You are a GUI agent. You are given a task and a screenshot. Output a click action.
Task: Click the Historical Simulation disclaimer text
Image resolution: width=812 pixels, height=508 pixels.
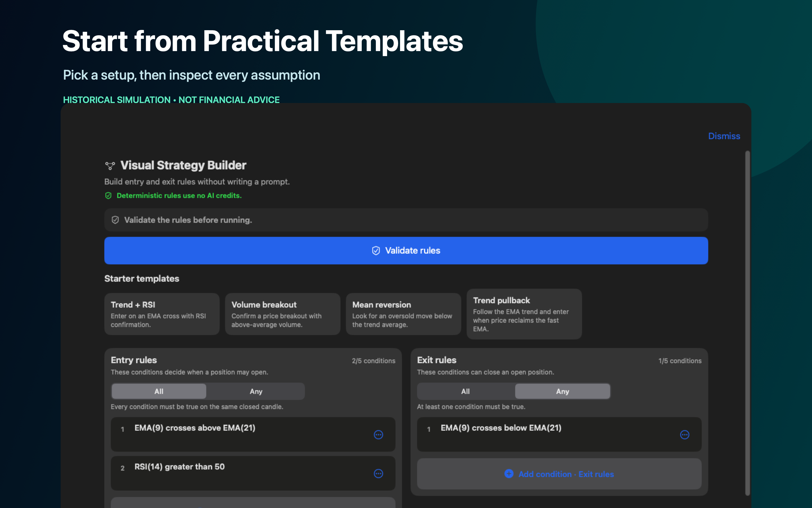coord(171,100)
